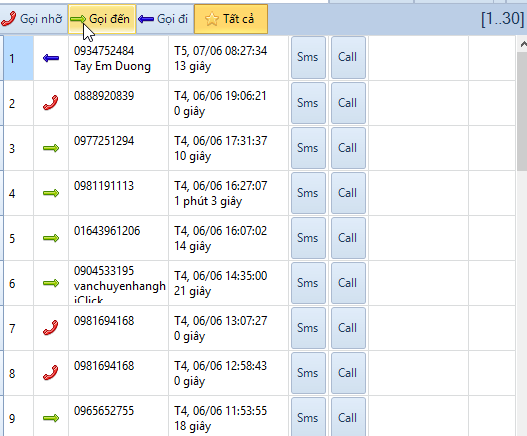Call 01643961206
This screenshot has width=527, height=436.
pyautogui.click(x=348, y=238)
